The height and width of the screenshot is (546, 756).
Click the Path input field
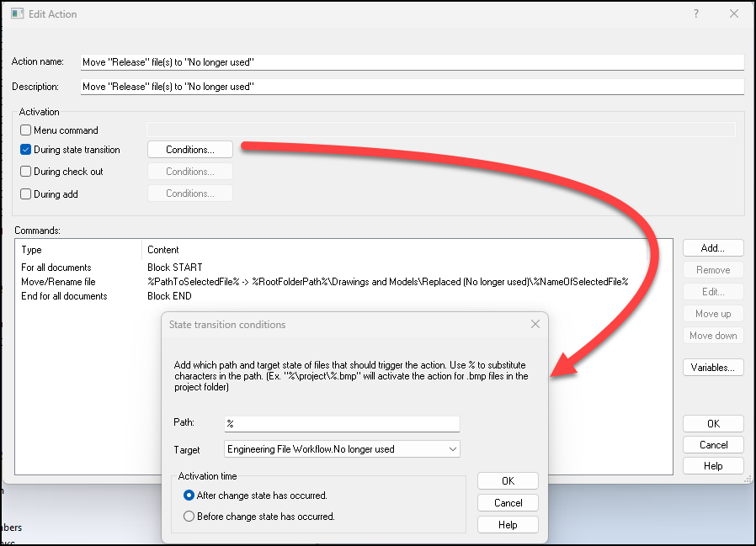[342, 423]
